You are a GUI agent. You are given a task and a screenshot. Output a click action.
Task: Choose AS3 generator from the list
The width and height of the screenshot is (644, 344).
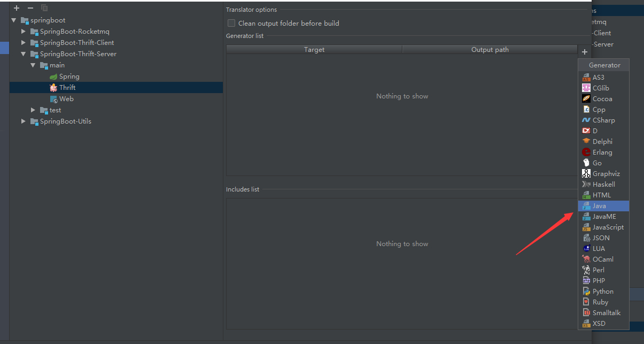[603, 77]
